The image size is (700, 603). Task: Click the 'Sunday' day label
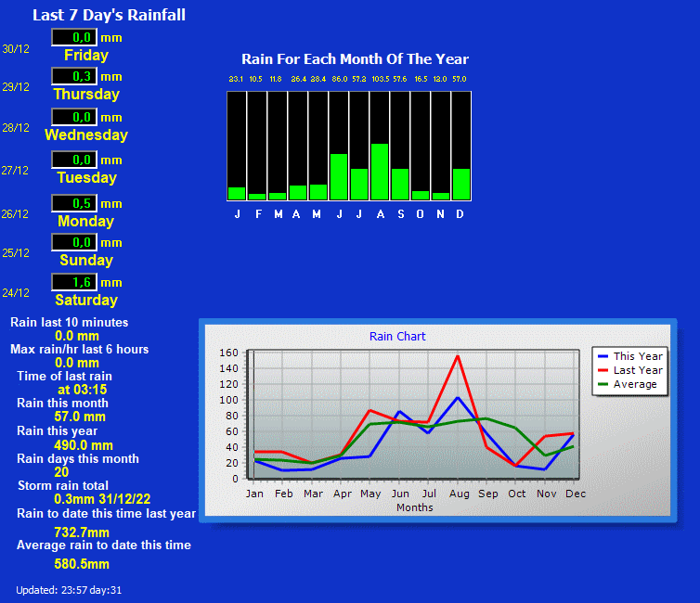(x=86, y=260)
